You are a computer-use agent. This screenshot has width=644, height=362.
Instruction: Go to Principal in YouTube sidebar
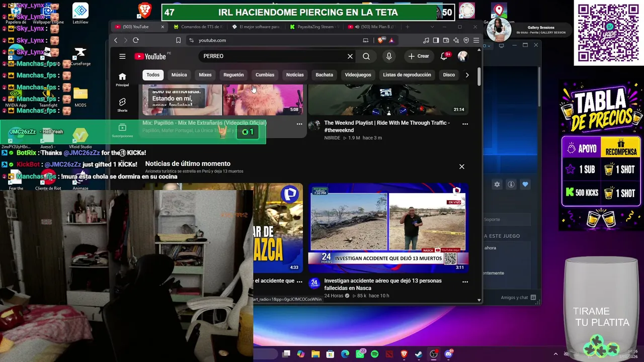pos(122,79)
